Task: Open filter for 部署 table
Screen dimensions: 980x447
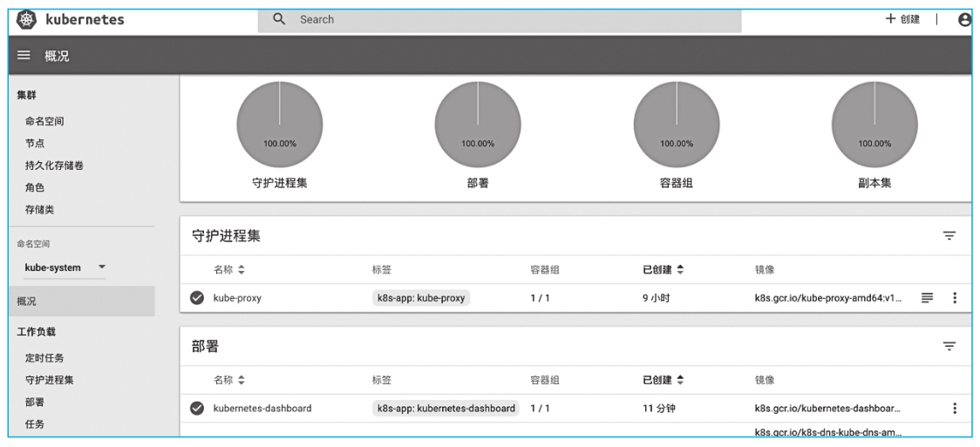Action: point(949,346)
